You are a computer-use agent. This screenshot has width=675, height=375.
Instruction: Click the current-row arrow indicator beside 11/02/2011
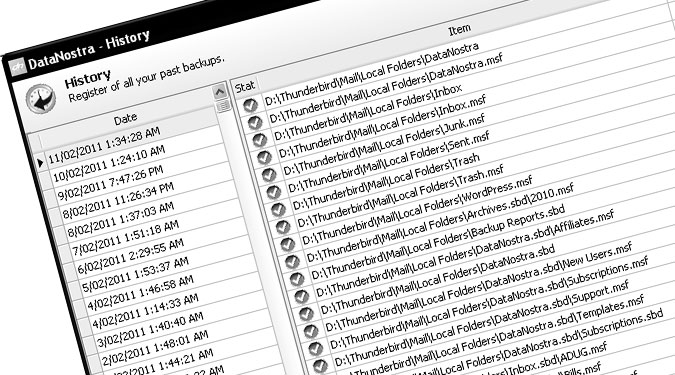tap(40, 163)
